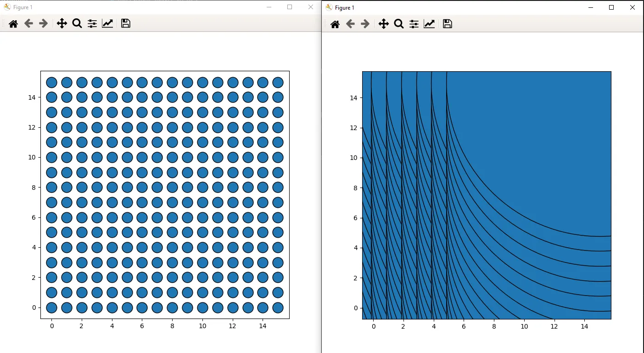Close the left Figure 1 window

tap(311, 7)
